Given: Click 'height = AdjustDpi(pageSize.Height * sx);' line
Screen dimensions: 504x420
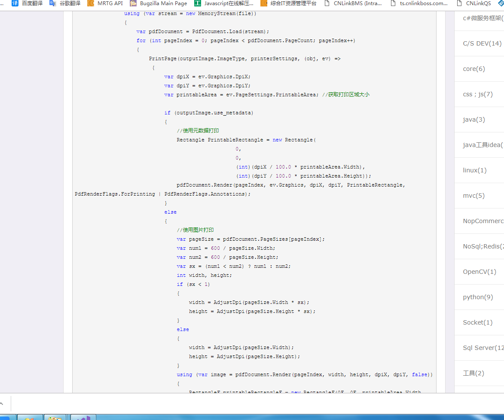Looking at the screenshot, I should 252,311.
